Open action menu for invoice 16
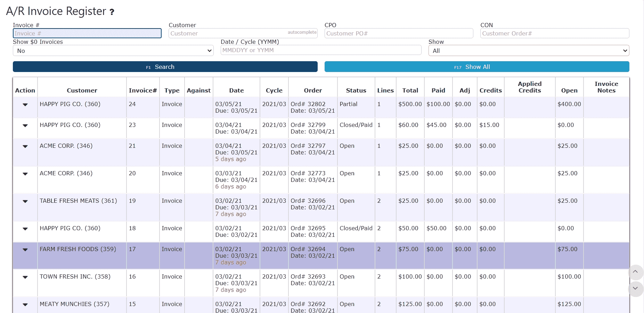644x313 pixels. click(25, 277)
